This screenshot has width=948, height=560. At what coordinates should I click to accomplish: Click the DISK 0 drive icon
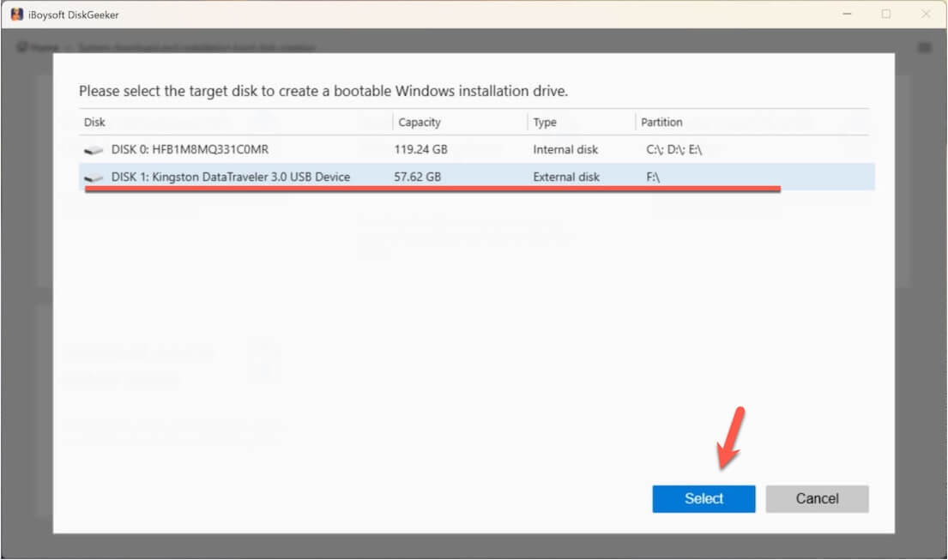pyautogui.click(x=94, y=150)
